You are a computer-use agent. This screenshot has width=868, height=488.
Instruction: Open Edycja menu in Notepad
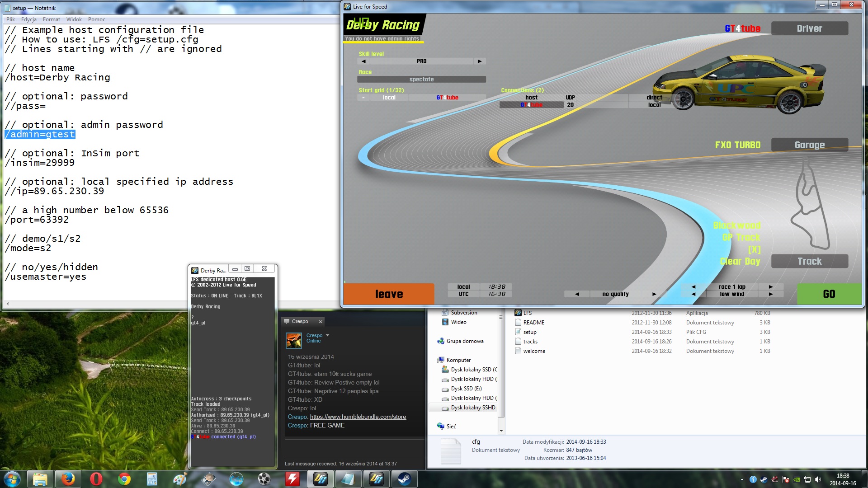point(29,19)
